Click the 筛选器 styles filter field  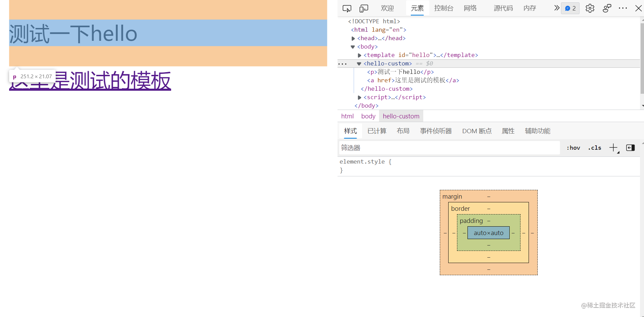point(405,148)
